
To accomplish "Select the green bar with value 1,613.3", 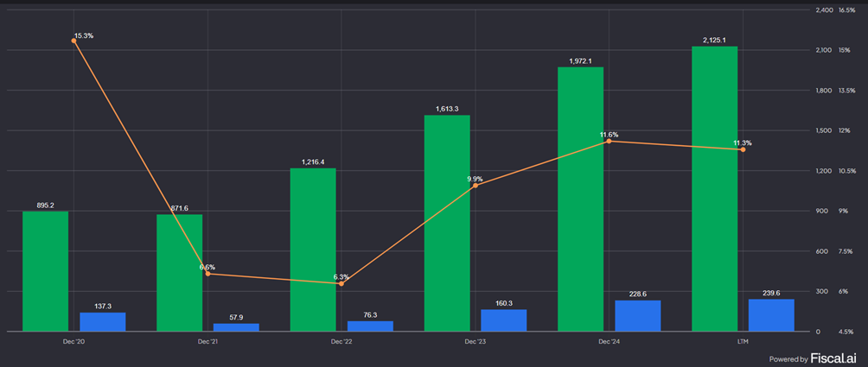I will tap(447, 223).
